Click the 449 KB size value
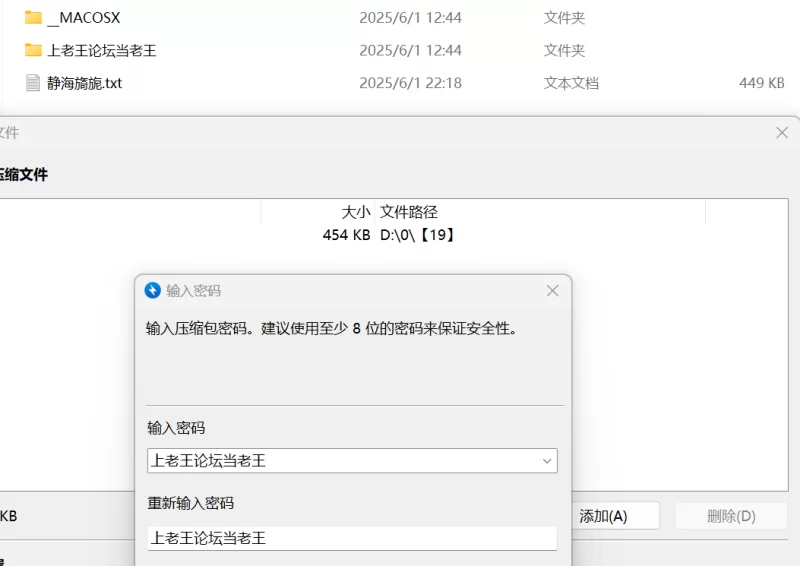 [x=762, y=83]
